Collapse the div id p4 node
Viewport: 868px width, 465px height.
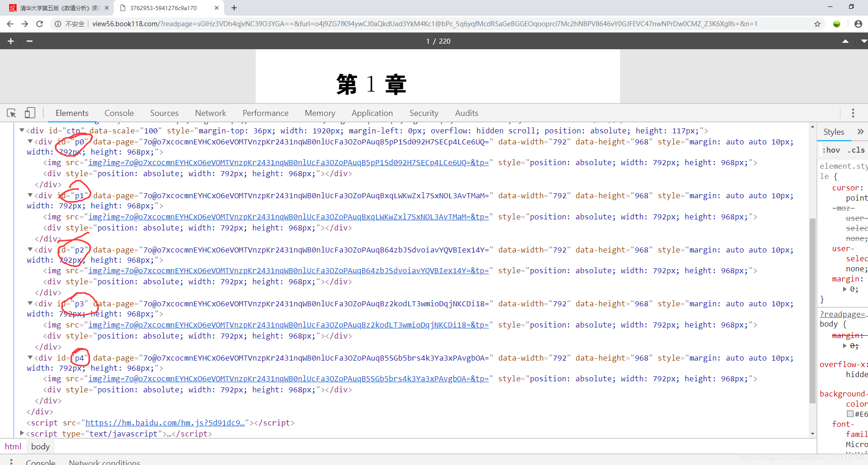click(x=30, y=358)
